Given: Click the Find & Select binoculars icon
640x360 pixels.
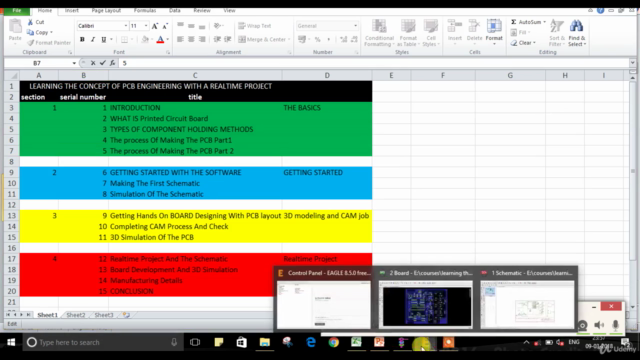Looking at the screenshot, I should (576, 27).
